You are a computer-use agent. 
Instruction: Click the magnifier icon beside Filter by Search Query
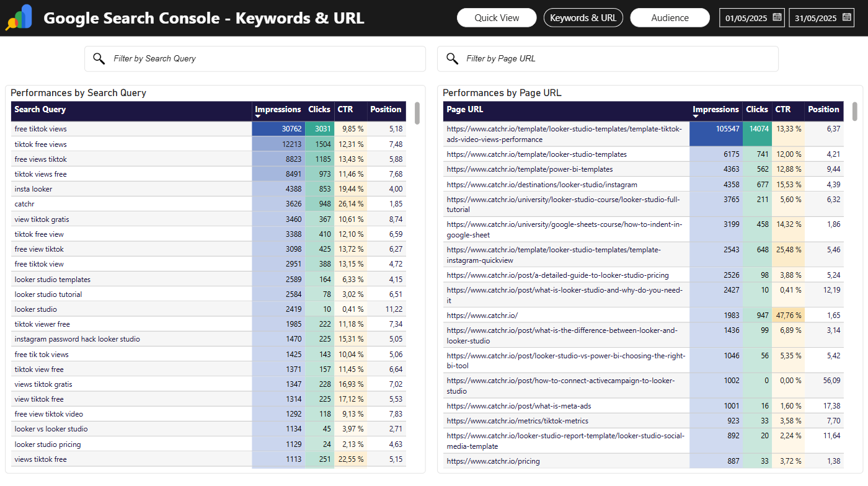(99, 58)
